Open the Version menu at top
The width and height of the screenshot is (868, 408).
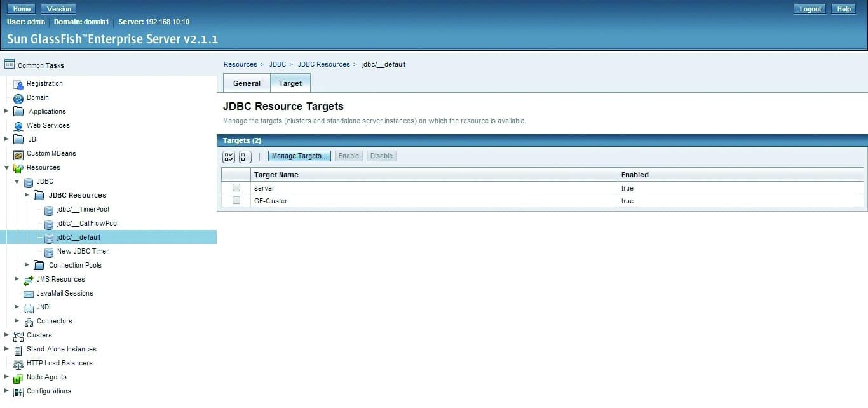[58, 8]
